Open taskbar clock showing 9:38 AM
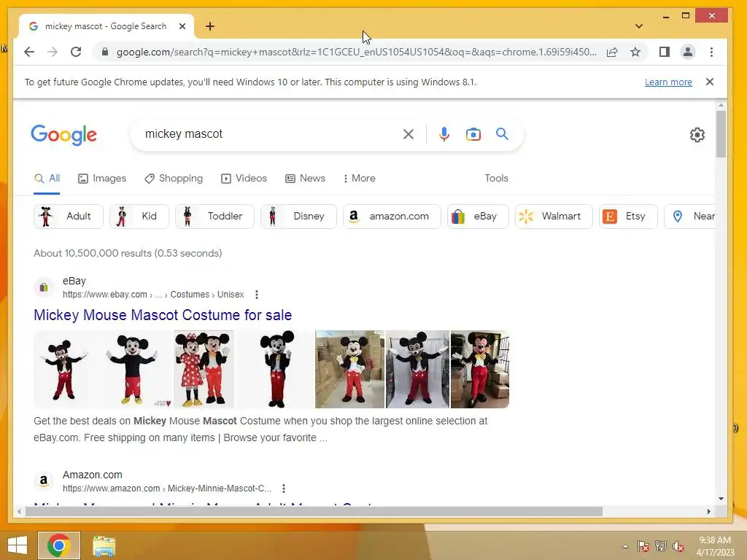Screen dimensions: 747x560 pyautogui.click(x=715, y=546)
